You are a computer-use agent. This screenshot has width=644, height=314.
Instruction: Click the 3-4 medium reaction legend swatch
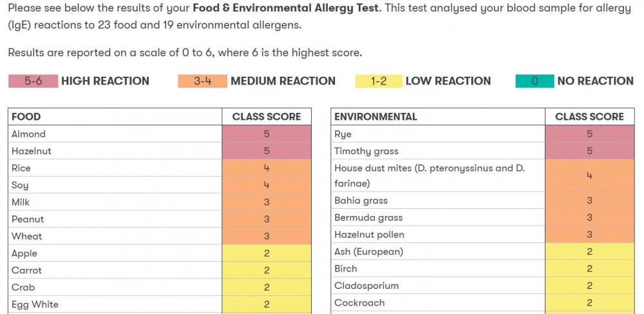tap(202, 81)
